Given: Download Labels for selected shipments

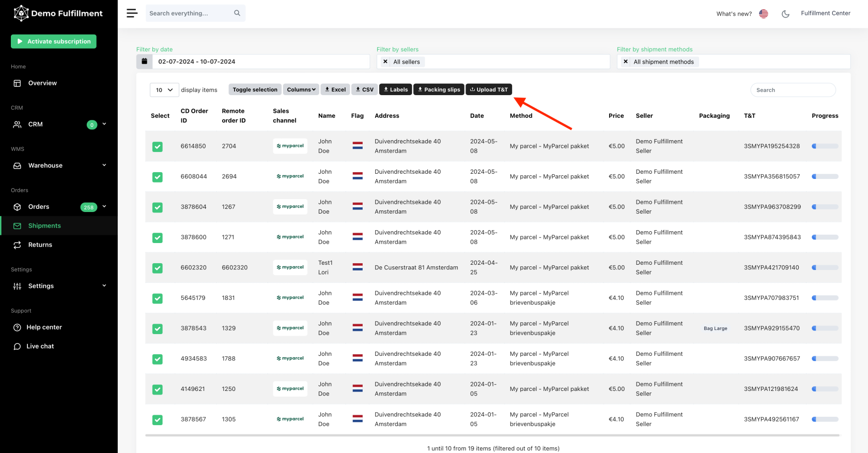Looking at the screenshot, I should [x=396, y=89].
